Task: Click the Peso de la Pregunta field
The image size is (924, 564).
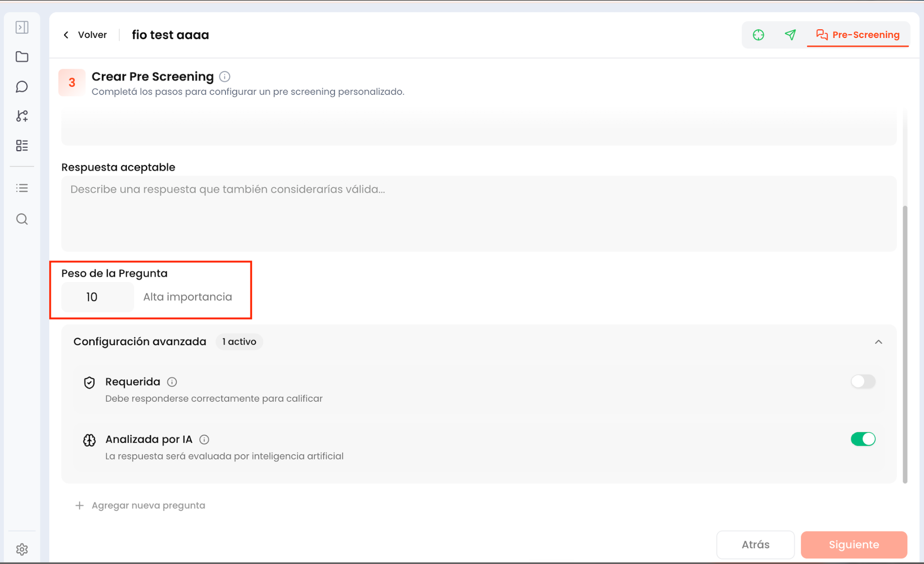Action: coord(97,297)
